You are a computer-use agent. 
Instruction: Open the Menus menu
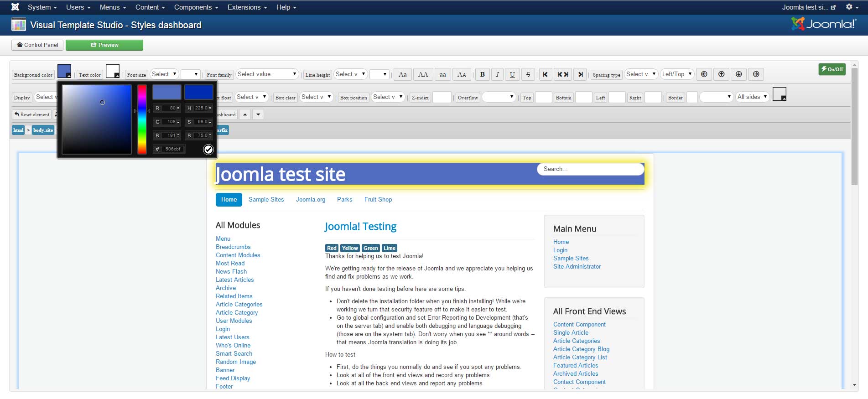[113, 7]
